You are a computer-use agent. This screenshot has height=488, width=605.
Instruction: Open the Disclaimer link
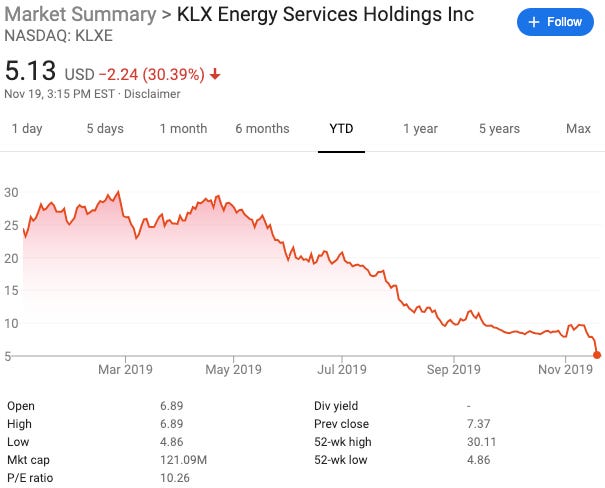153,94
